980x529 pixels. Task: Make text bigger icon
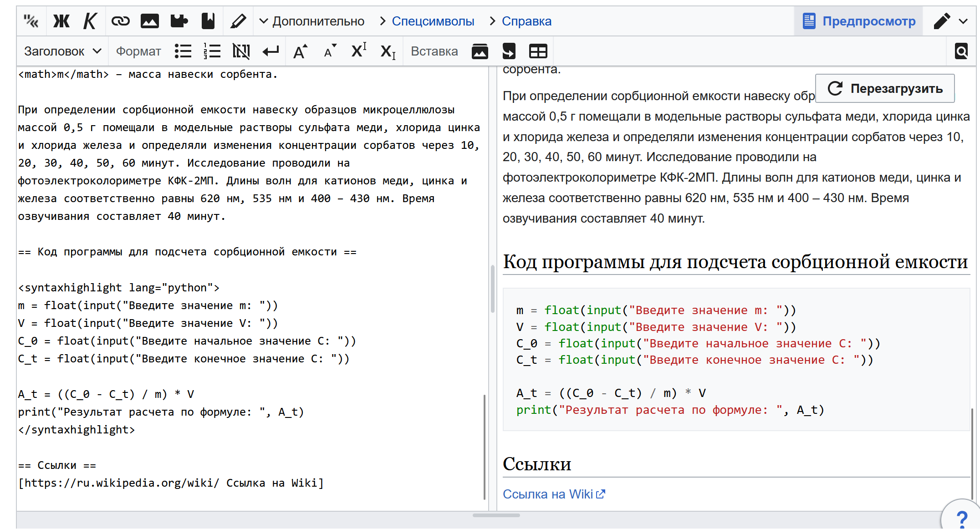coord(300,51)
